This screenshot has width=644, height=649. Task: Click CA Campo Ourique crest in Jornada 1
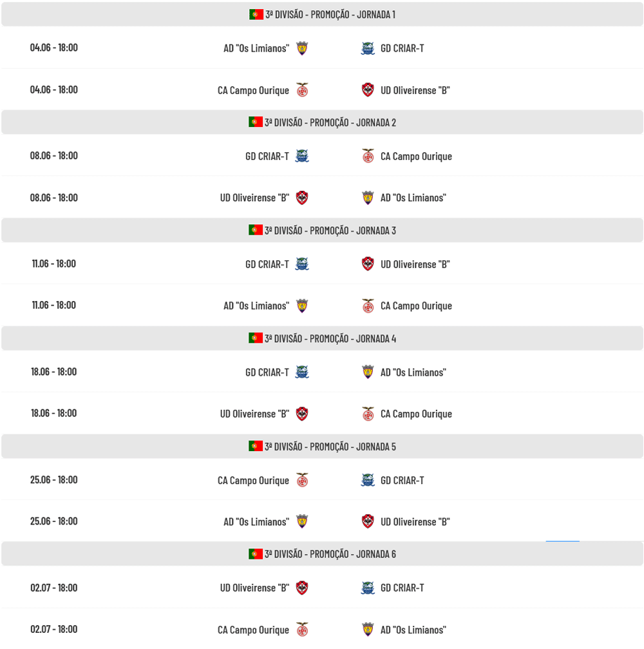coord(302,90)
